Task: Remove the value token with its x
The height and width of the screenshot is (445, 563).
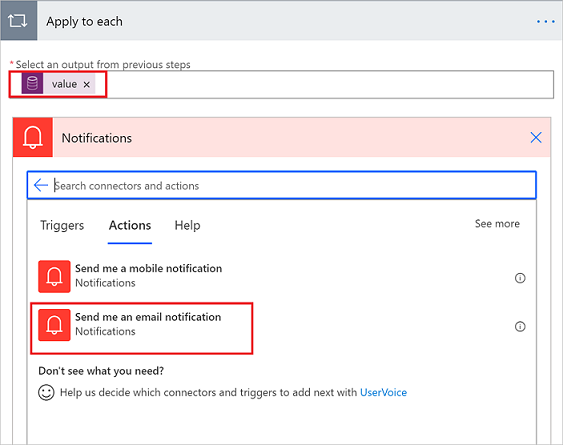Action: pos(87,84)
